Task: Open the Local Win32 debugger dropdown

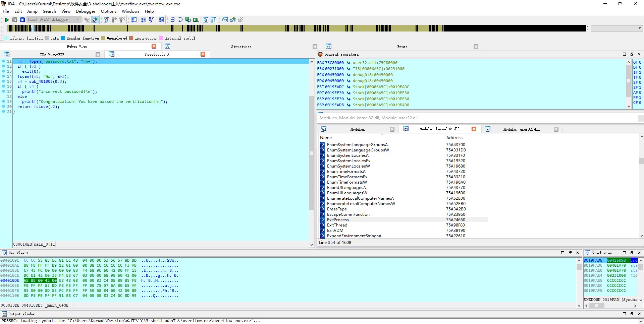Action: (x=54, y=20)
